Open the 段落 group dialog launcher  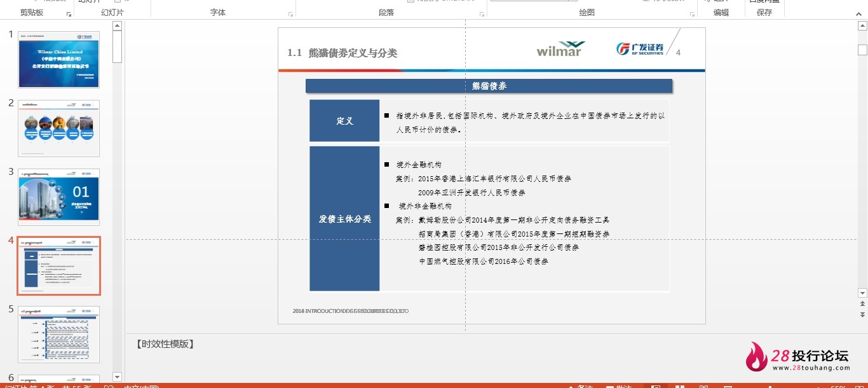[x=482, y=13]
